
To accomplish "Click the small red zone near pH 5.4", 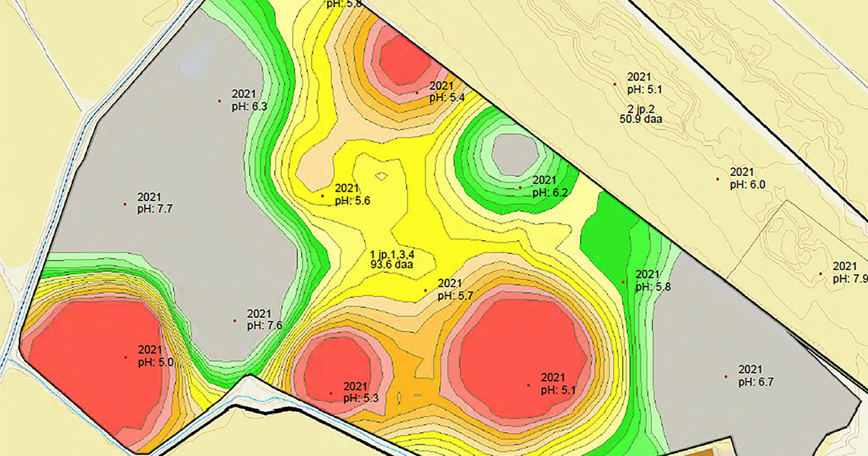I will point(401,58).
